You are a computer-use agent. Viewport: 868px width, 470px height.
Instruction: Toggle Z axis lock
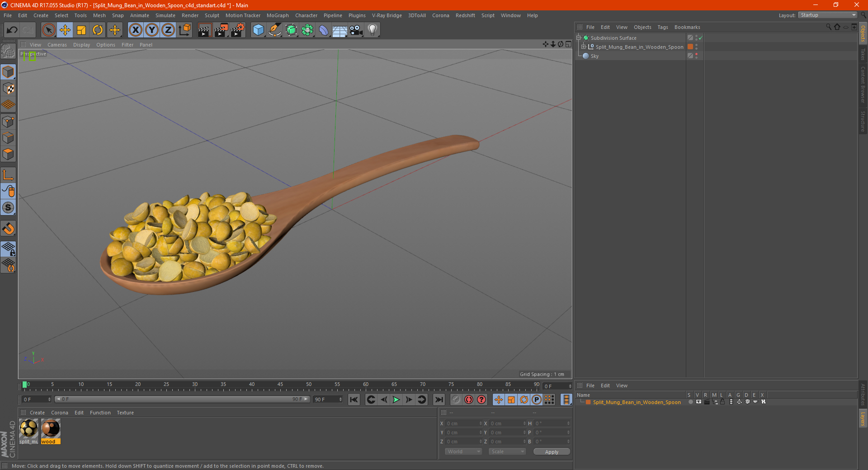(x=168, y=30)
